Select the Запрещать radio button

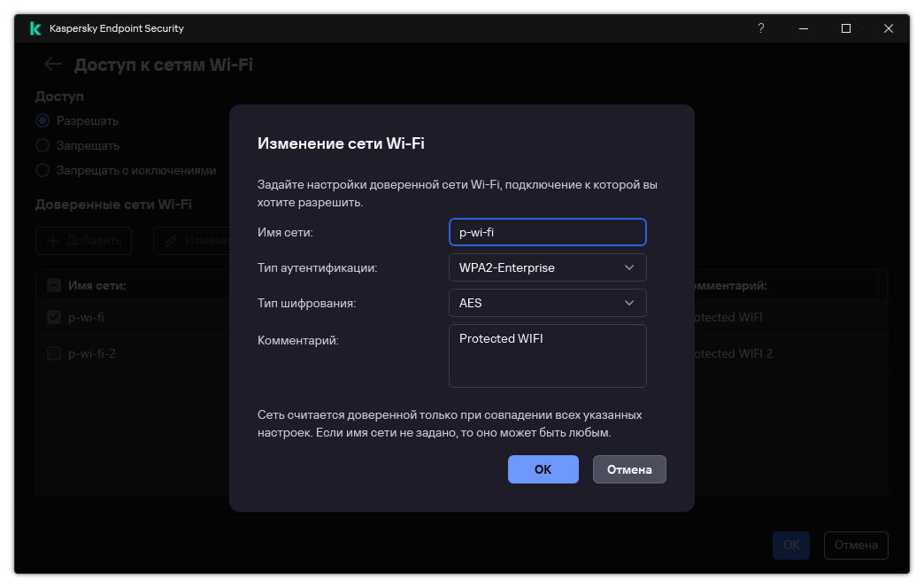click(x=42, y=145)
